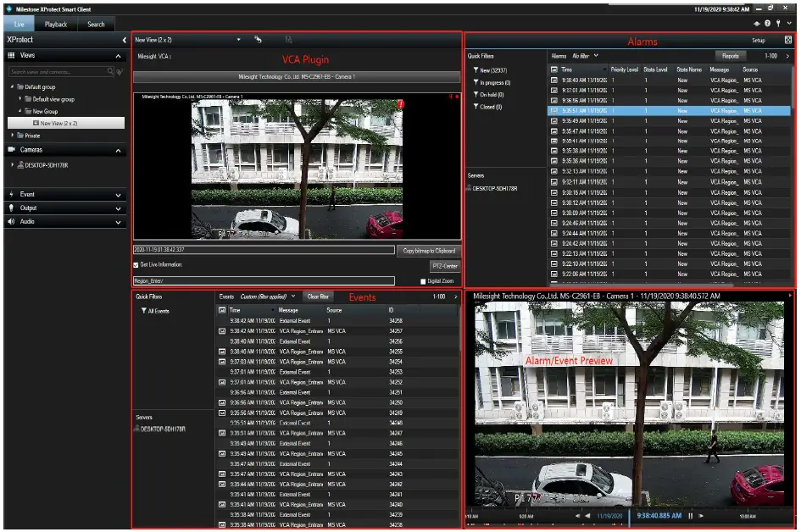The image size is (801, 532).
Task: Switch to the Search tab
Action: 94,23
